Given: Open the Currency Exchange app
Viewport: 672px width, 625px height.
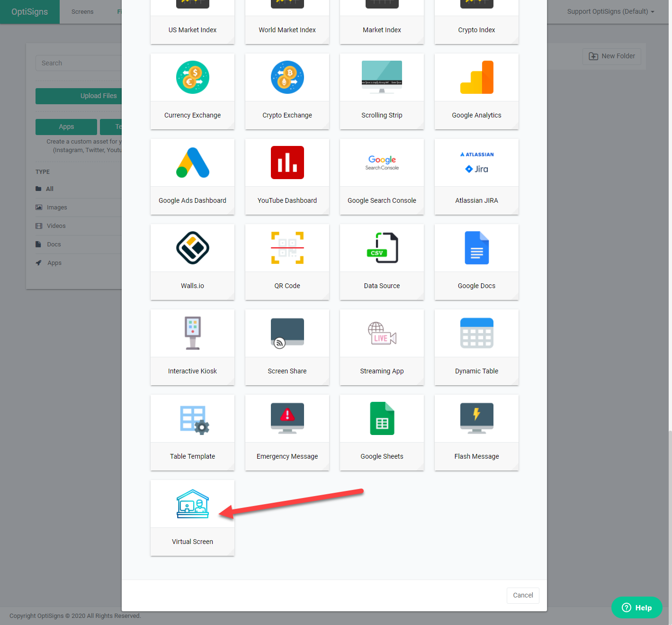Looking at the screenshot, I should coord(192,77).
